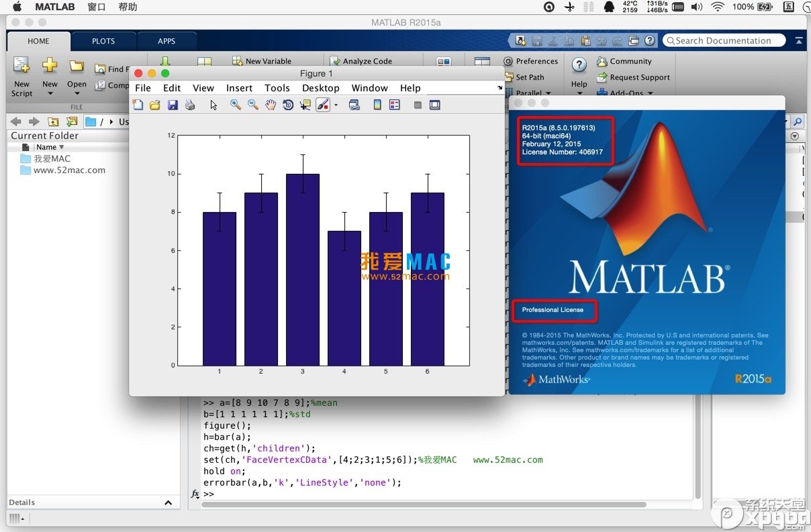Screen dimensions: 811x532
Task: Insert a colorbar into the figure
Action: point(377,105)
